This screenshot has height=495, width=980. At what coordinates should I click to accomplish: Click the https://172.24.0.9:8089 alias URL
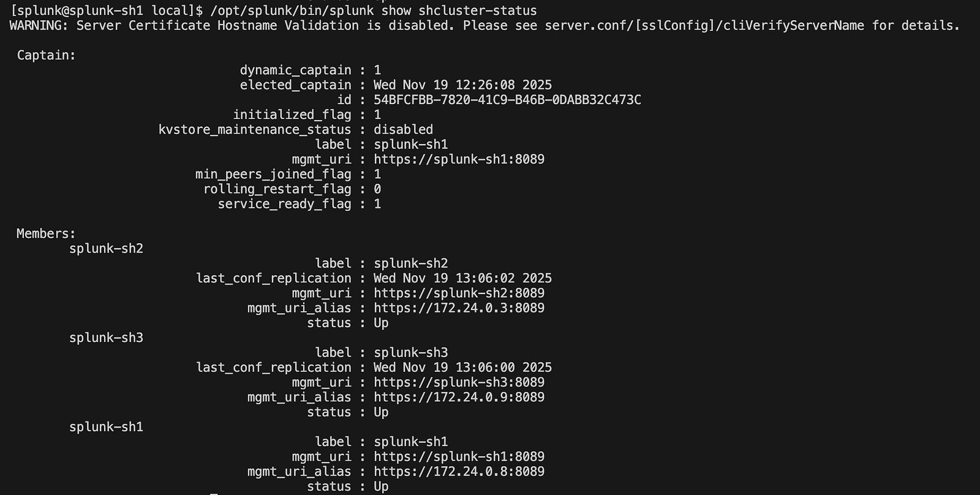pos(459,397)
